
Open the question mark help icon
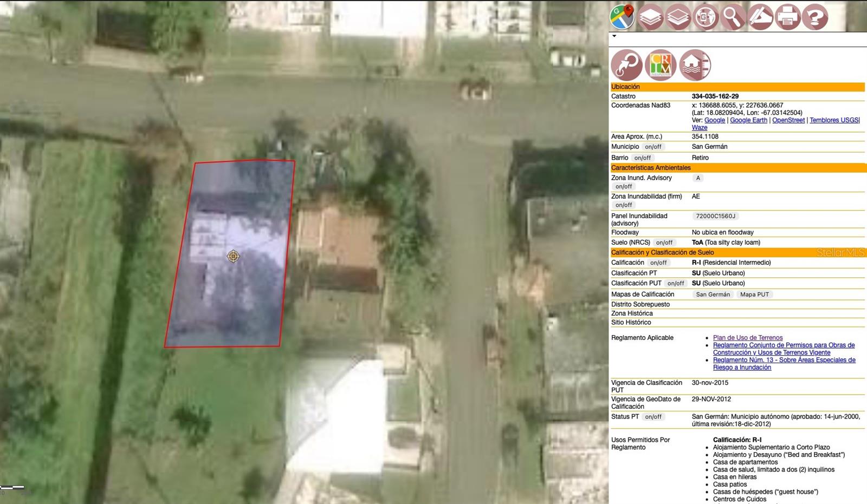(x=815, y=17)
